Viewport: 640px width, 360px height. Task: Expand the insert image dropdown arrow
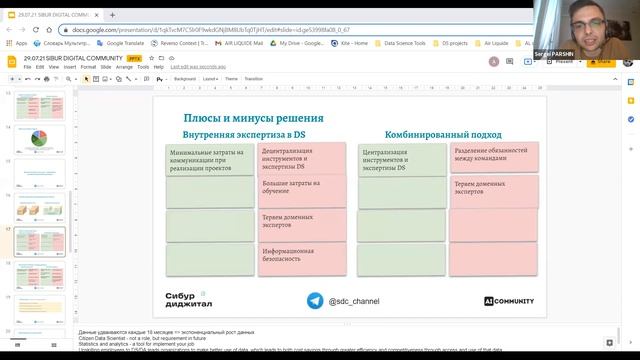click(x=111, y=79)
